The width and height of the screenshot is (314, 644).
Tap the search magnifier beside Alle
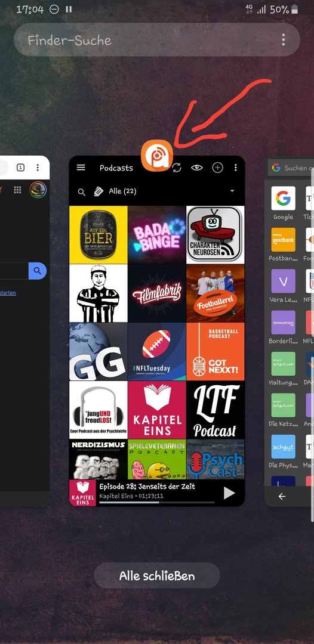pyautogui.click(x=82, y=192)
